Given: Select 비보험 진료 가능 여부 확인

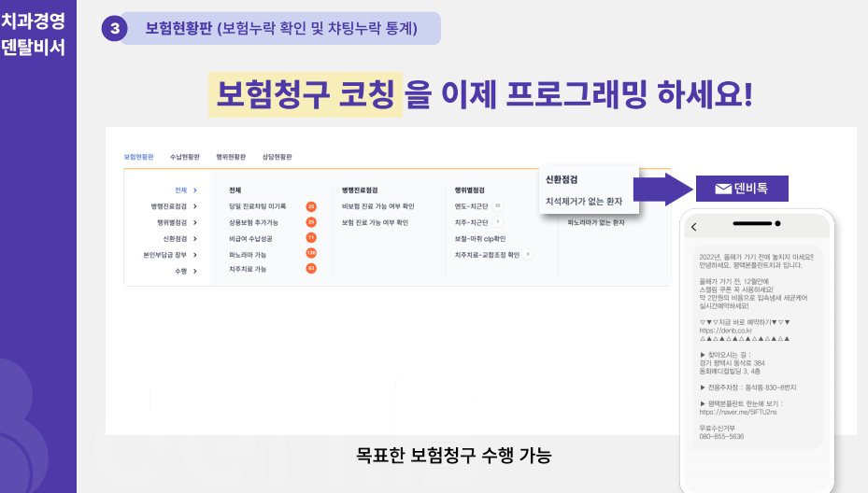Looking at the screenshot, I should pyautogui.click(x=377, y=206).
